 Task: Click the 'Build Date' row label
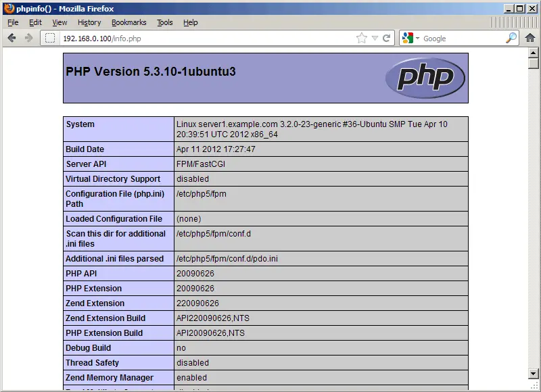point(85,149)
